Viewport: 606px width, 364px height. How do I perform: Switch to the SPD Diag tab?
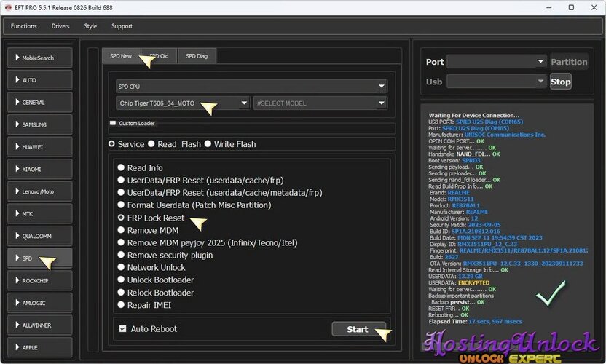click(197, 56)
